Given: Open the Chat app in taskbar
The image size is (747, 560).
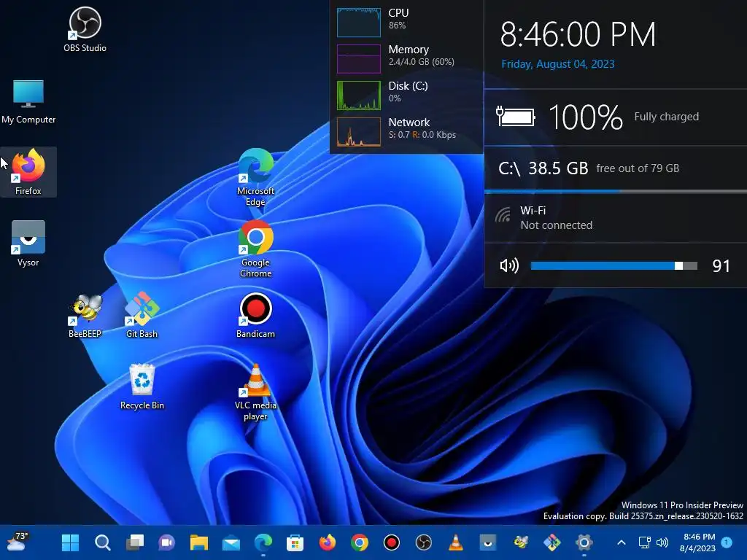Looking at the screenshot, I should (167, 542).
